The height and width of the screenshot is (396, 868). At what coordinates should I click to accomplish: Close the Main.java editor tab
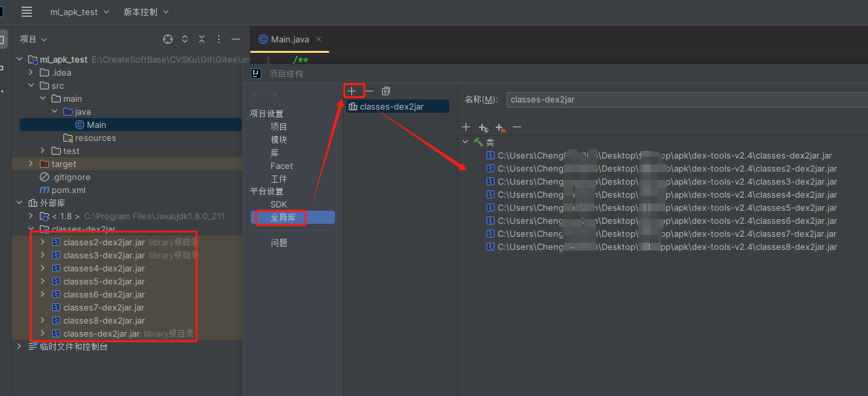[319, 39]
